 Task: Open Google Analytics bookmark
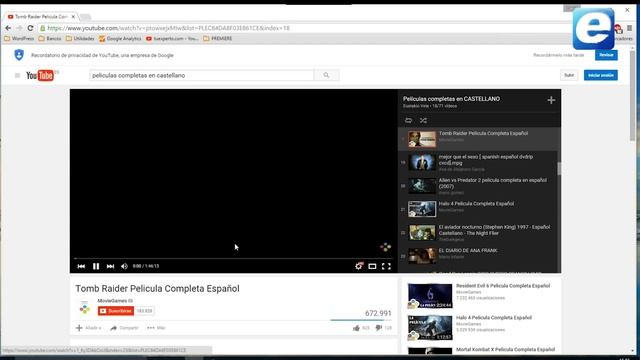click(x=120, y=39)
